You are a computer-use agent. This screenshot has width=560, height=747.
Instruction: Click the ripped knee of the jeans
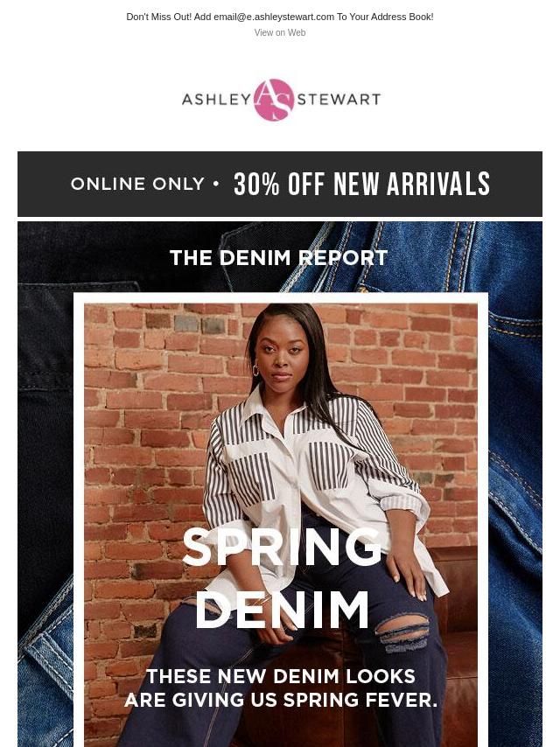[x=403, y=632]
